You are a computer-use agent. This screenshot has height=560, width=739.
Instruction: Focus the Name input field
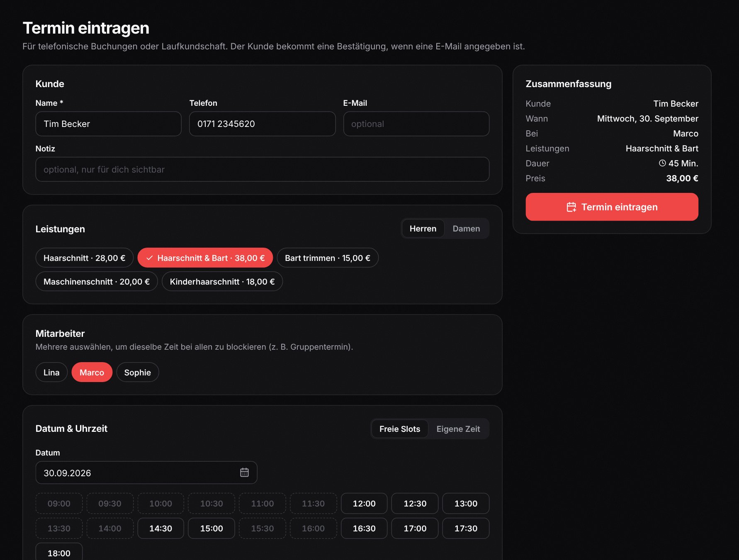pos(108,124)
